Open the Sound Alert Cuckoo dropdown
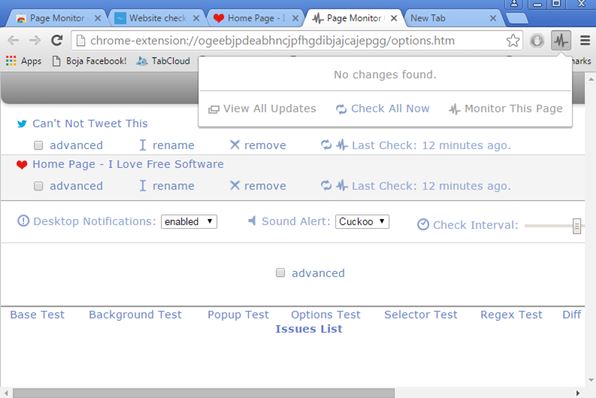This screenshot has width=596, height=398. point(362,222)
